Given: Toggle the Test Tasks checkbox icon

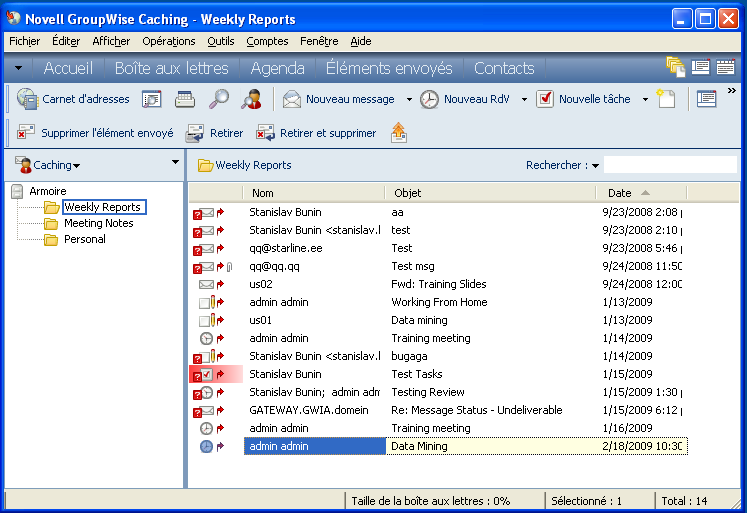Looking at the screenshot, I should 207,374.
